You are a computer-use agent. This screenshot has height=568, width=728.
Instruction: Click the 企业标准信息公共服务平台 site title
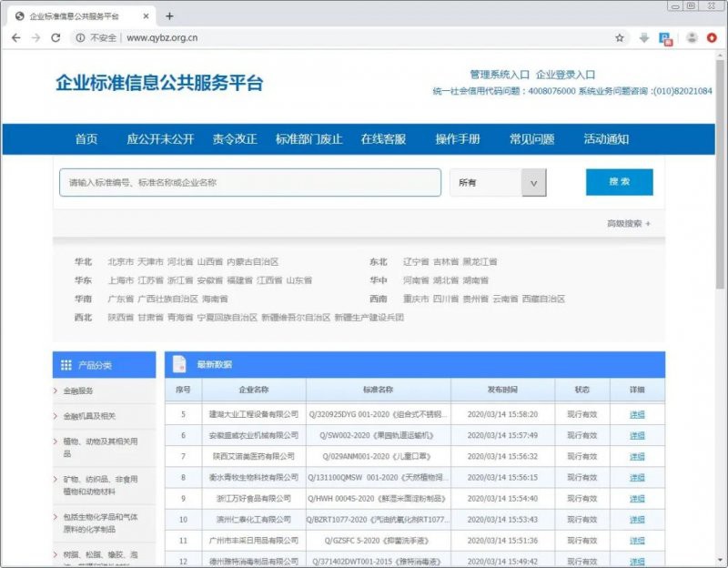coord(159,83)
